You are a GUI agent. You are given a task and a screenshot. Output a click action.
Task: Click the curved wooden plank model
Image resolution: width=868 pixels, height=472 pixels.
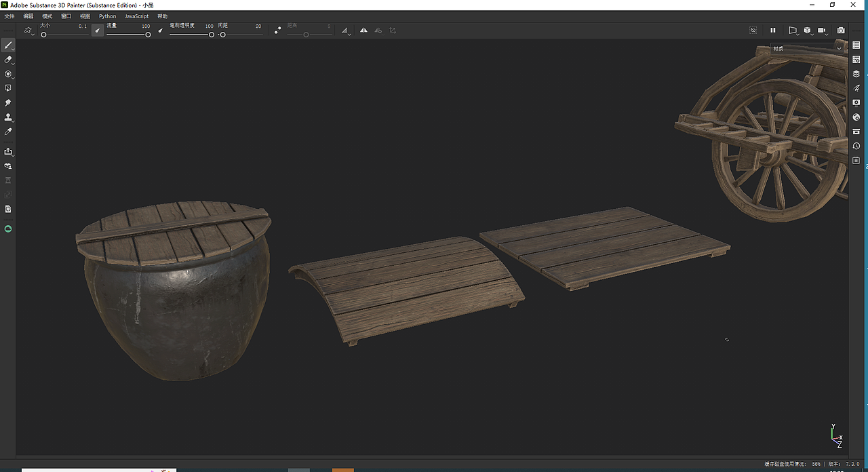pos(407,290)
